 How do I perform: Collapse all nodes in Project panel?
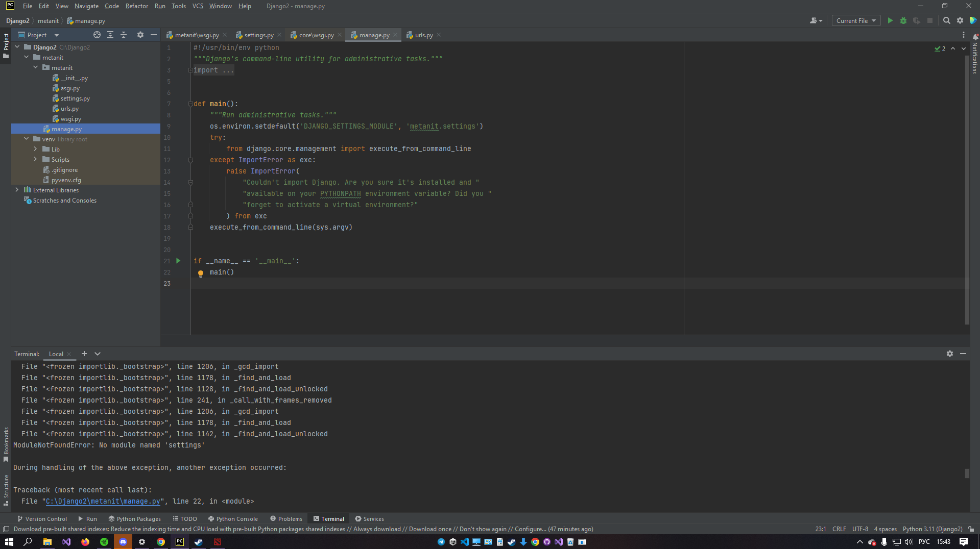point(124,35)
